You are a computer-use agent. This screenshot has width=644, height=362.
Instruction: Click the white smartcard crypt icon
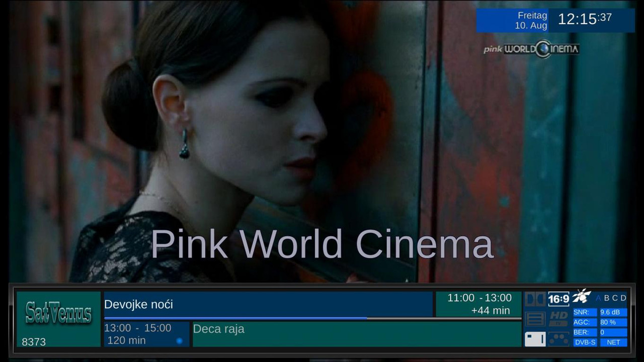(535, 339)
